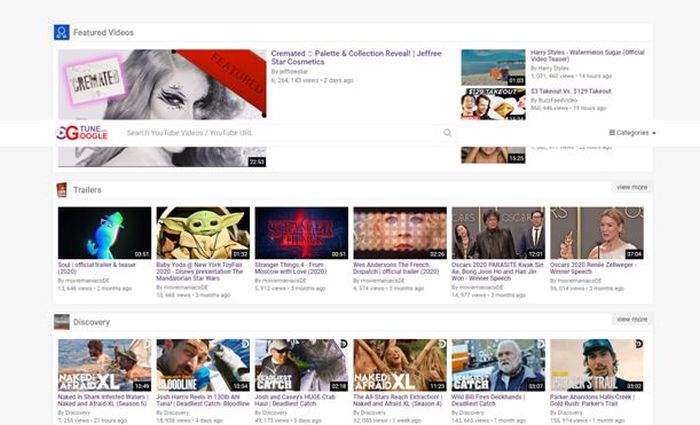The image size is (700, 425).
Task: Play the Soul official trailer thumbnail
Action: [104, 233]
